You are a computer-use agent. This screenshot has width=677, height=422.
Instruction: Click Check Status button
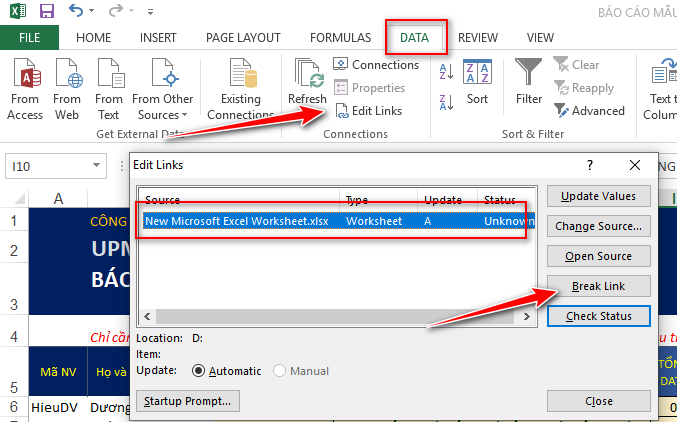tap(598, 316)
